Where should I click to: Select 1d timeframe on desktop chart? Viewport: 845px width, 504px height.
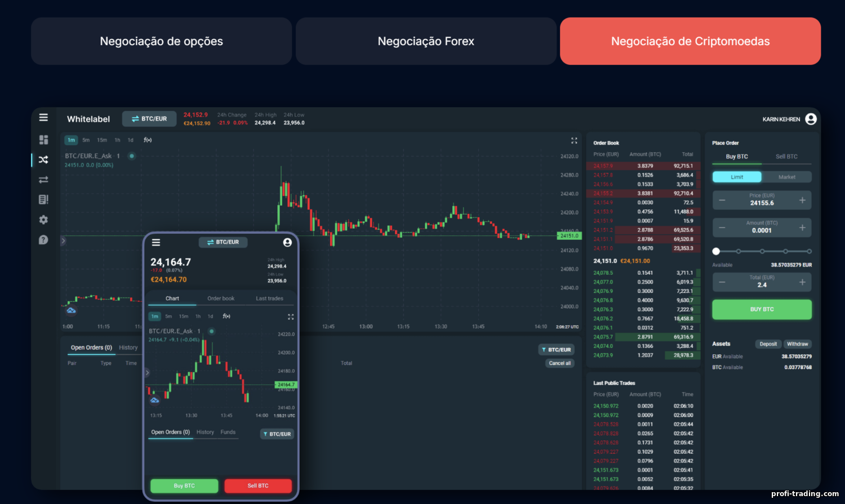(x=130, y=140)
